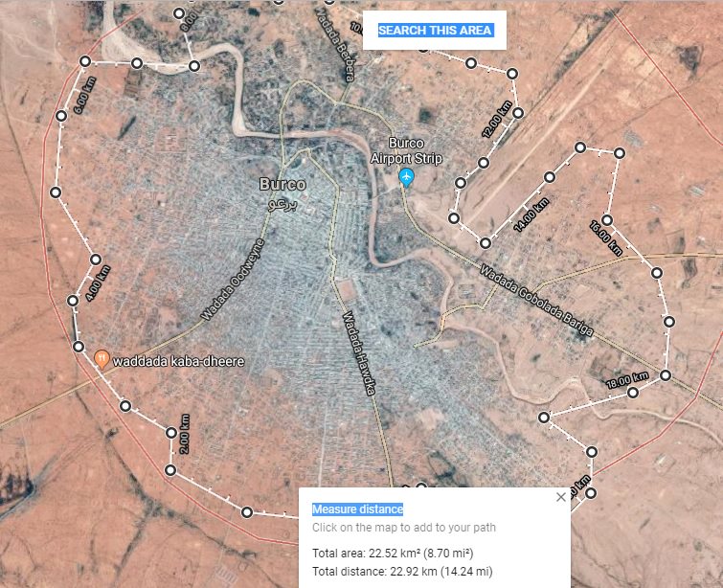Click the Total distance readout text
Viewport: 723px width, 588px height.
[x=402, y=572]
